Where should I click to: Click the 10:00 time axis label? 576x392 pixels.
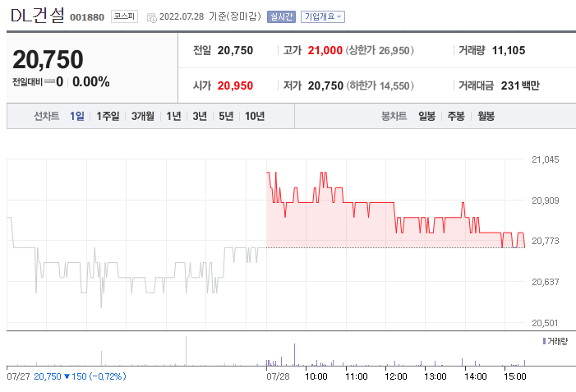(316, 376)
